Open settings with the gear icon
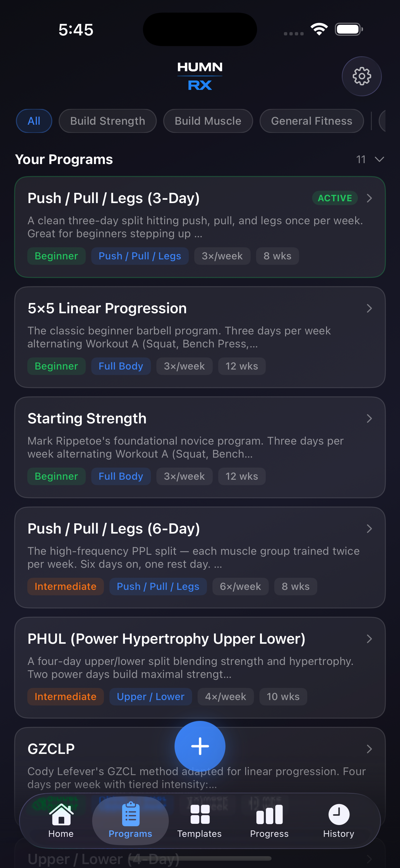Screen dimensions: 400x868 362,76
